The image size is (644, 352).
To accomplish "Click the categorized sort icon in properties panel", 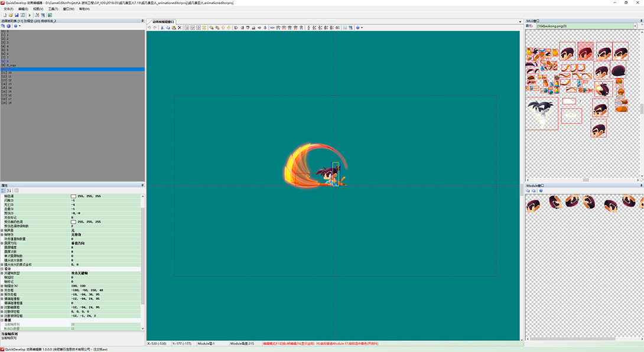I will point(4,191).
